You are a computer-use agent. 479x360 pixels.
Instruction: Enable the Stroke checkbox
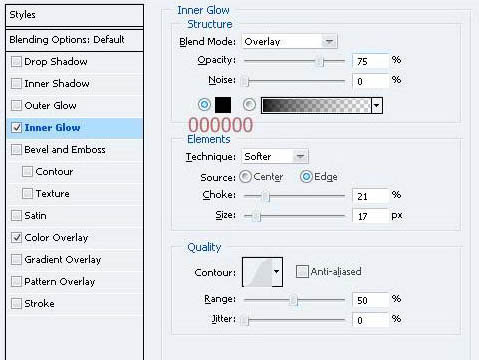click(x=16, y=303)
